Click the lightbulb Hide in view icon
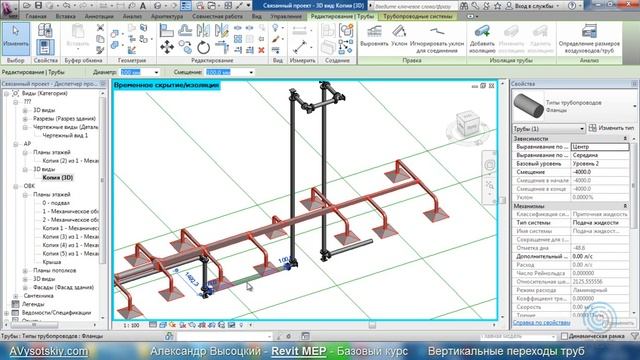Image resolution: width=640 pixels, height=360 pixels. [276, 28]
